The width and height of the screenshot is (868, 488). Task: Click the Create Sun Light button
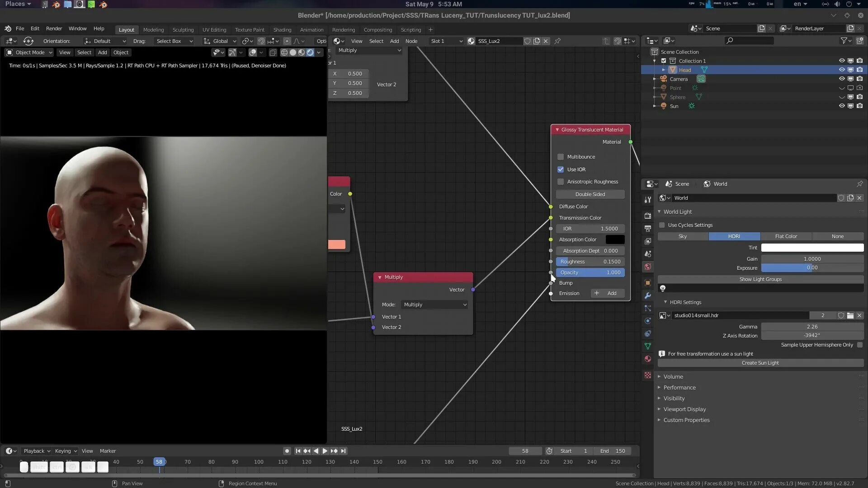(760, 363)
